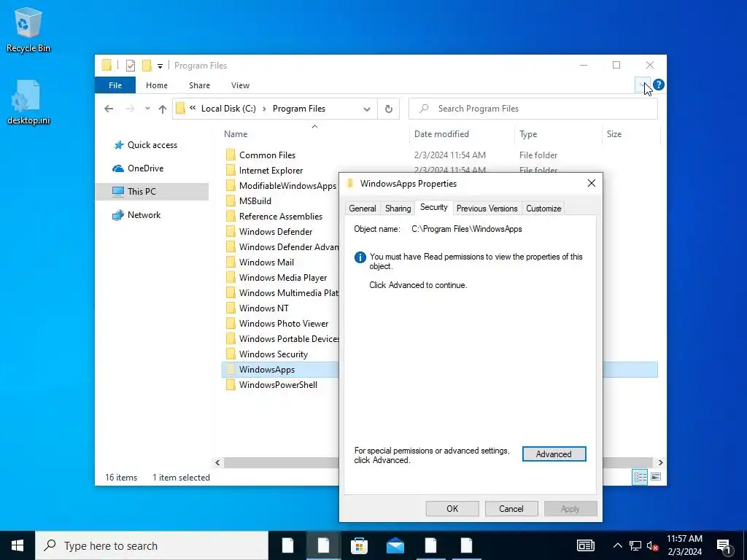Select the Windows NT folder
The width and height of the screenshot is (747, 560).
click(x=263, y=308)
